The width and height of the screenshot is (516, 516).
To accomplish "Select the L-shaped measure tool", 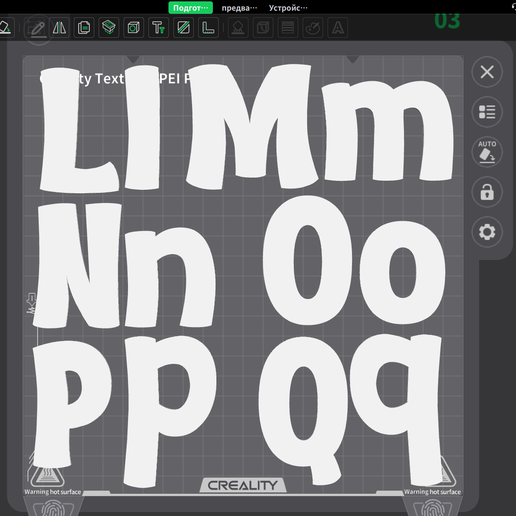I will 208,28.
